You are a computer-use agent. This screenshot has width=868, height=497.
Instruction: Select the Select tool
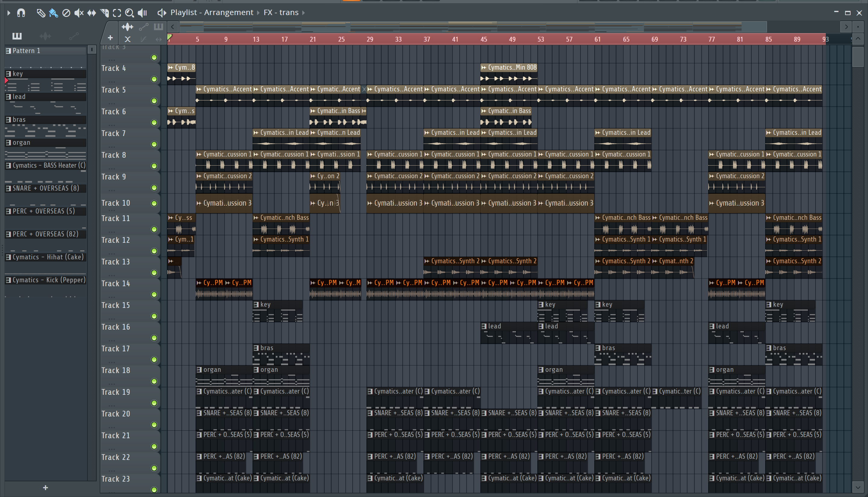coord(117,13)
